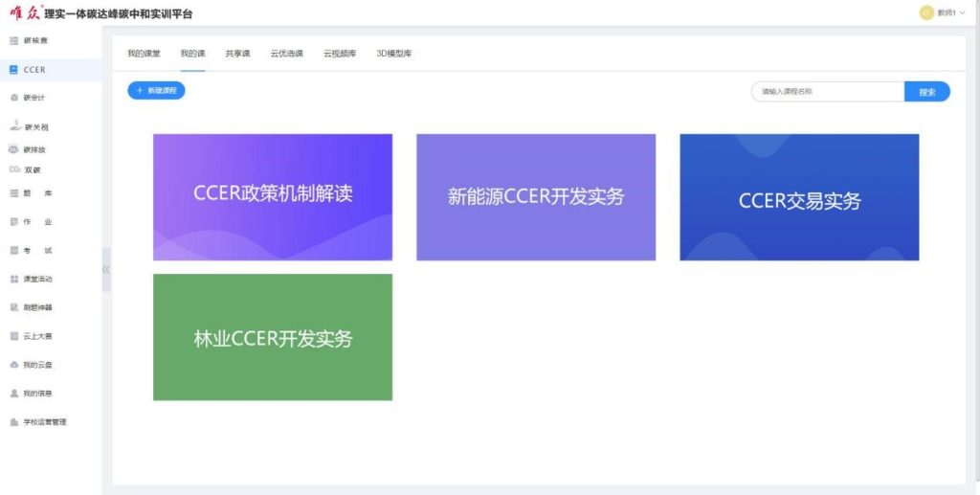980x495 pixels.
Task: Open the 碳核查 sidebar icon
Action: [13, 40]
